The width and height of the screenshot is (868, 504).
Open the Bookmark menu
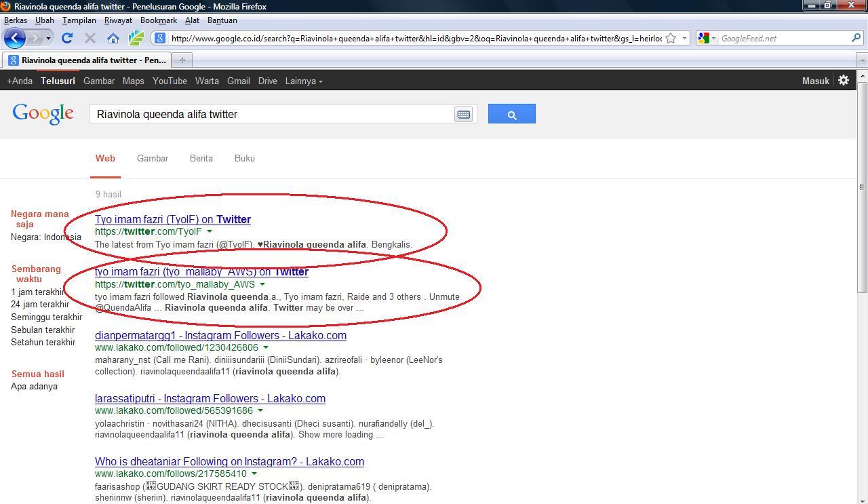pos(159,20)
